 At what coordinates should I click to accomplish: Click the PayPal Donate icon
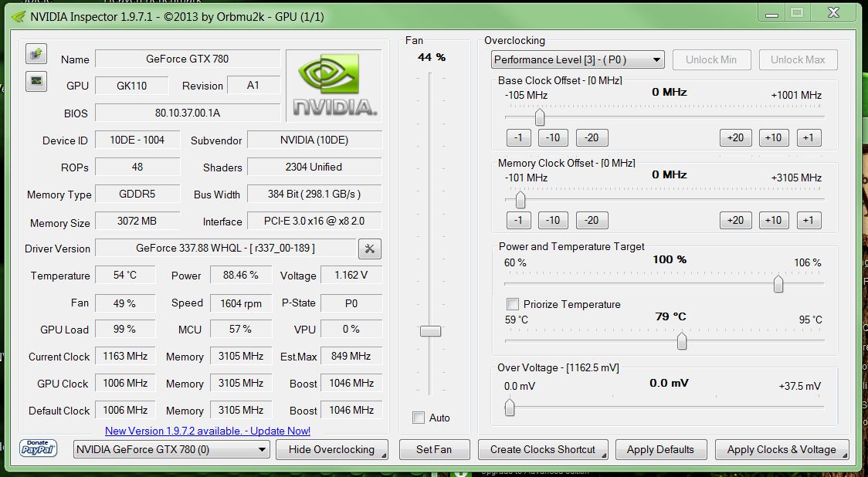[x=39, y=448]
